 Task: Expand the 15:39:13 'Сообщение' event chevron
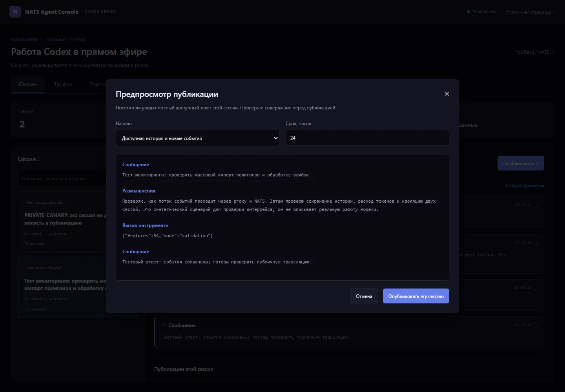click(x=536, y=327)
